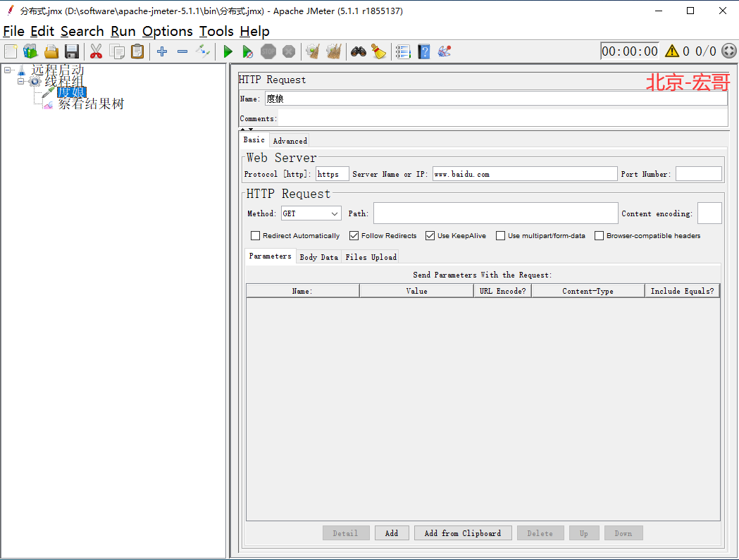Screen dimensions: 739x560
Task: Save the test plan with floppy icon
Action: click(x=72, y=51)
